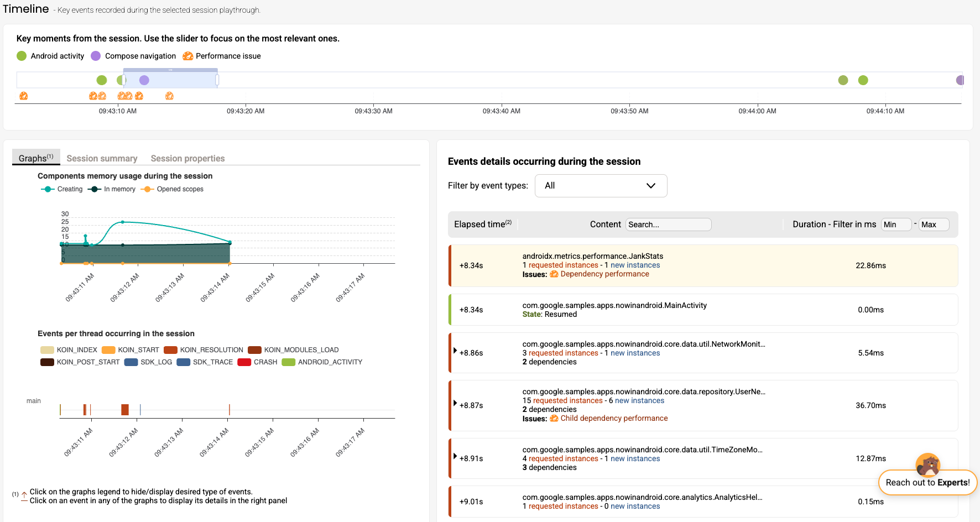980x522 pixels.
Task: Click the first performance issue icon on timeline
Action: (23, 96)
